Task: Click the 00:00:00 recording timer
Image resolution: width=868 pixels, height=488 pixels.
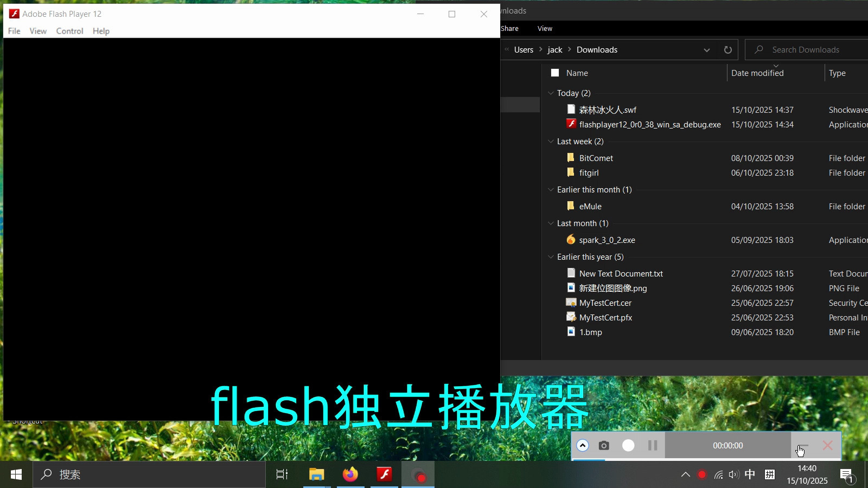Action: 728,446
